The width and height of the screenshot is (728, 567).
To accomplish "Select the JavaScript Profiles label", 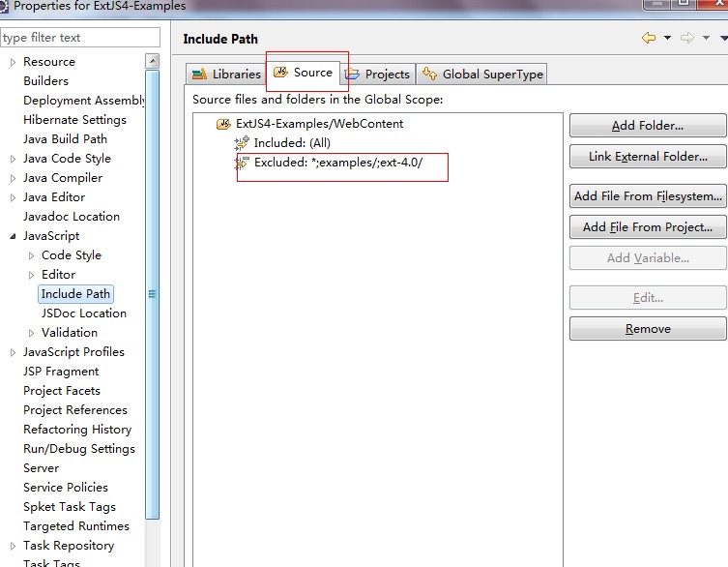I will tap(73, 352).
